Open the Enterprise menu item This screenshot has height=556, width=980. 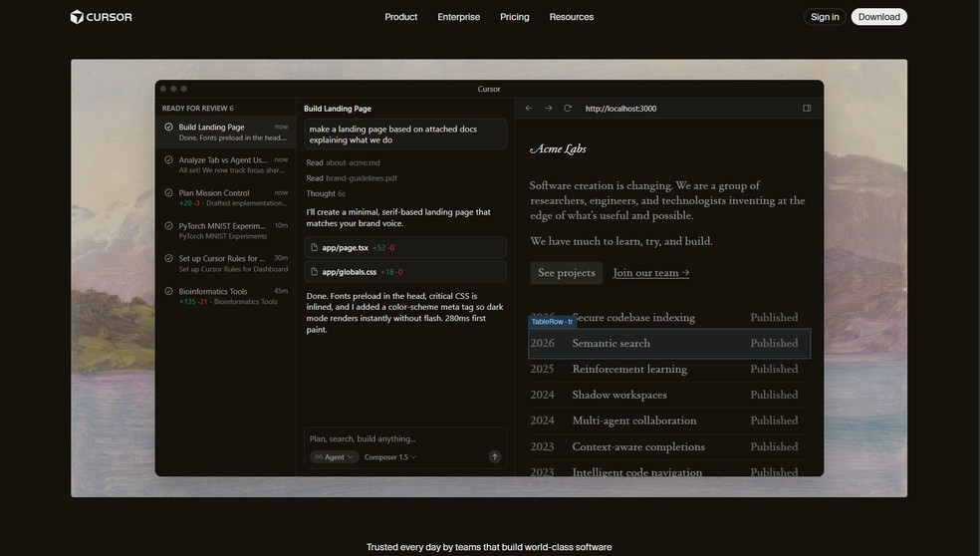point(458,17)
